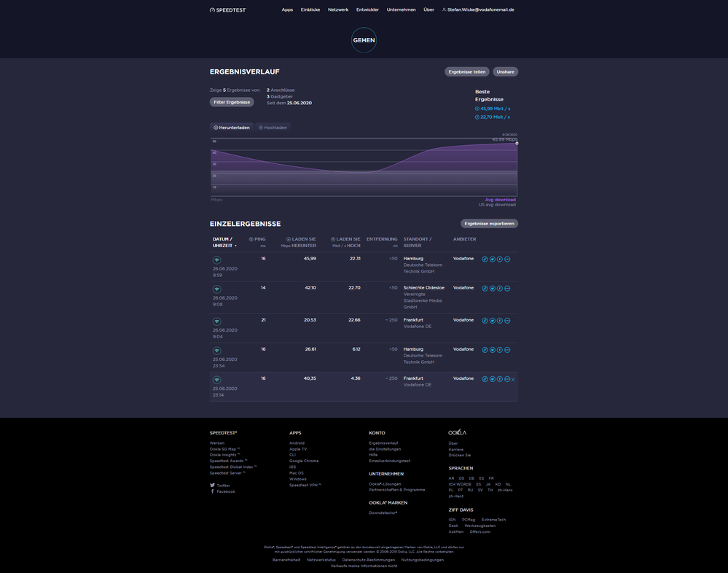Open Filter Ergebnisse
Viewport: 728px width, 573px height.
pos(232,102)
